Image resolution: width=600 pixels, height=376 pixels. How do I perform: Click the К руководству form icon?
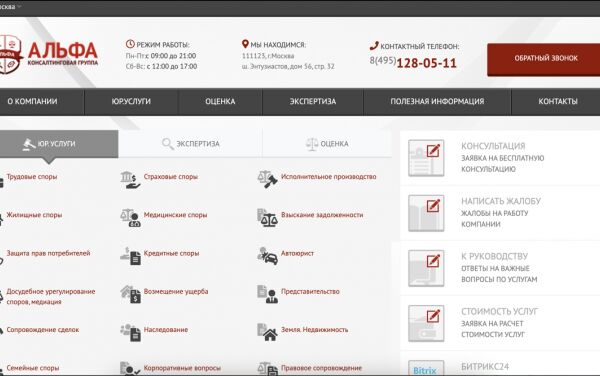tap(426, 268)
